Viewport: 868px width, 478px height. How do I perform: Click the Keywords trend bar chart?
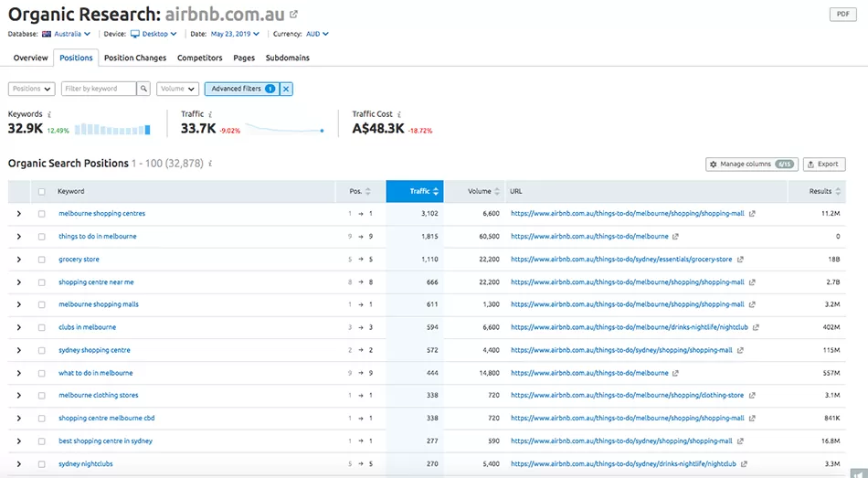pos(112,129)
